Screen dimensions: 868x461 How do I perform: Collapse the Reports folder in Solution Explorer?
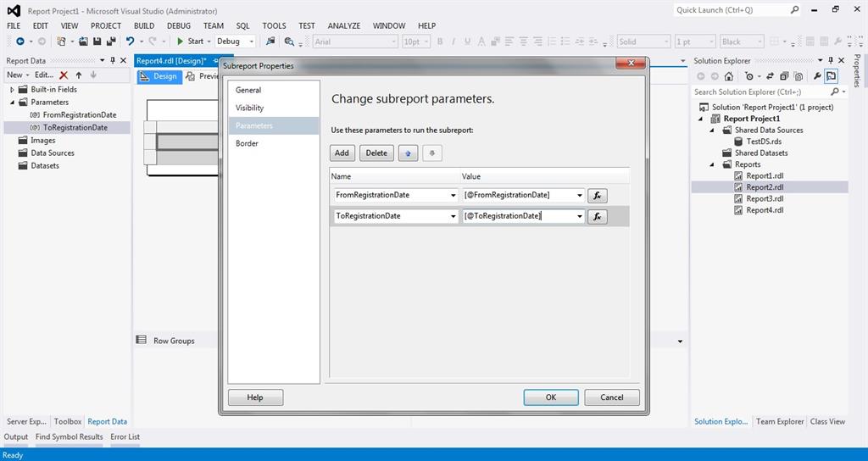(x=712, y=164)
